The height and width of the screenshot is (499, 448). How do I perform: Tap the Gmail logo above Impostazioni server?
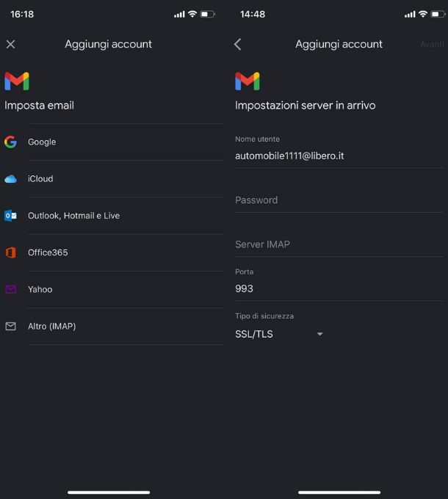[248, 81]
